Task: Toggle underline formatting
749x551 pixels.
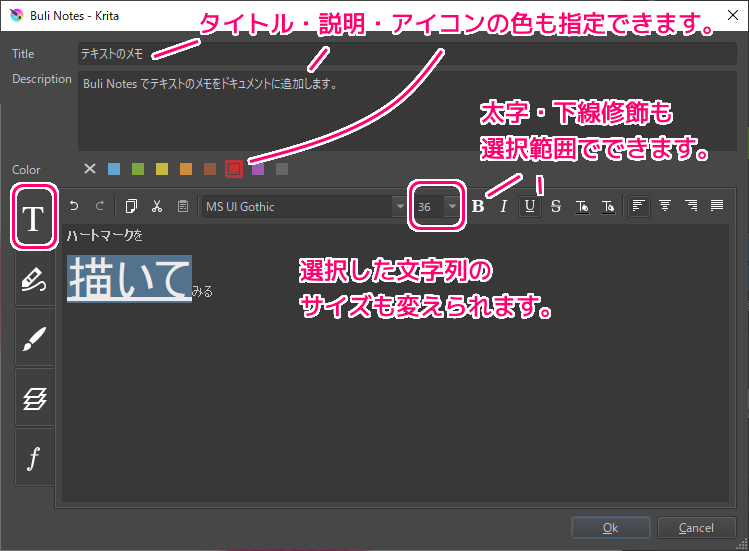Action: (530, 206)
